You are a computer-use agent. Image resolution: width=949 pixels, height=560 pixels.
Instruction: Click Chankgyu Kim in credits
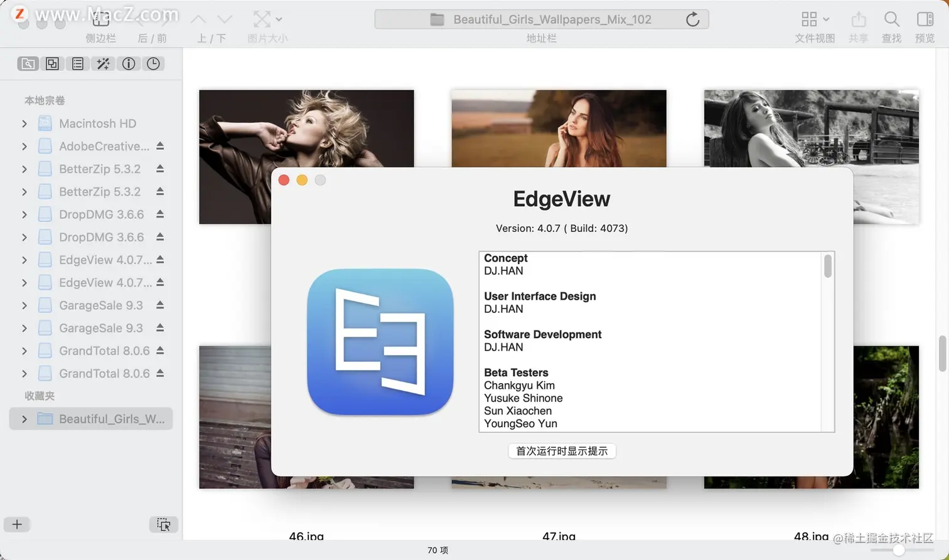(519, 385)
